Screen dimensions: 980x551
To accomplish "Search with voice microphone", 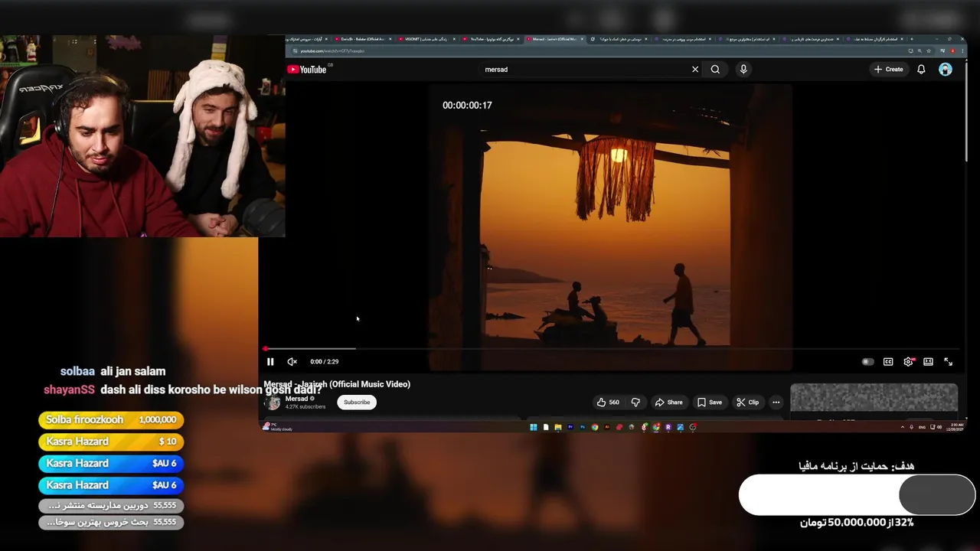I will tap(743, 70).
